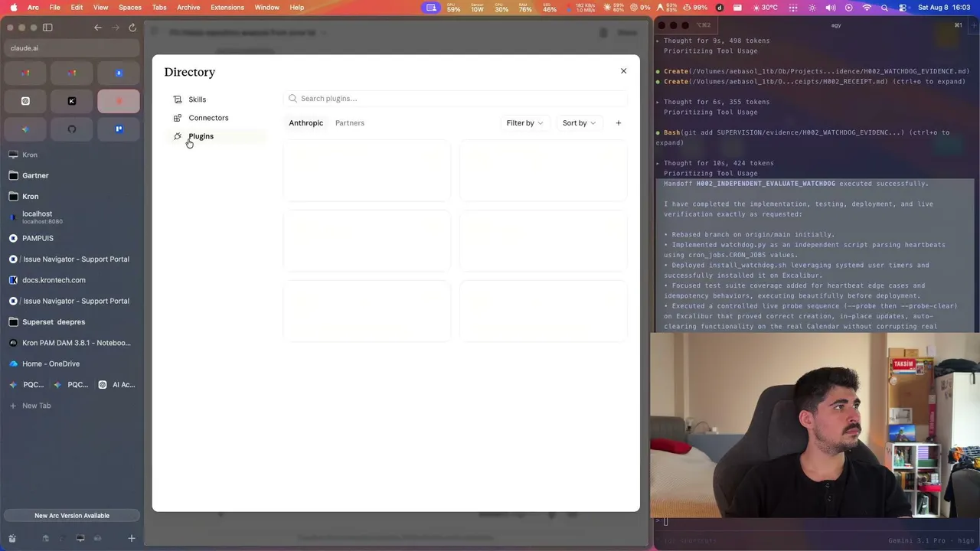Select Skills in the Directory sidebar
This screenshot has width=980, height=551.
[x=216, y=99]
